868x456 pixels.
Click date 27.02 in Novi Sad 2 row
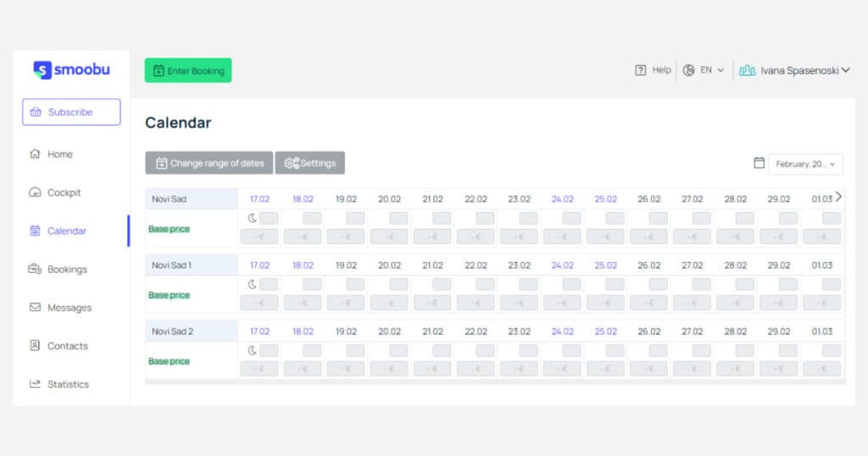pyautogui.click(x=692, y=331)
